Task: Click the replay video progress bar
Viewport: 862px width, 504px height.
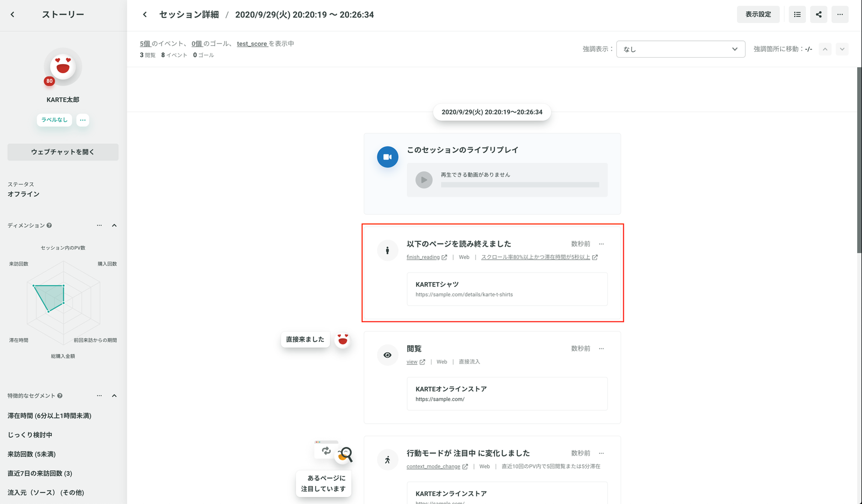Action: (x=520, y=185)
